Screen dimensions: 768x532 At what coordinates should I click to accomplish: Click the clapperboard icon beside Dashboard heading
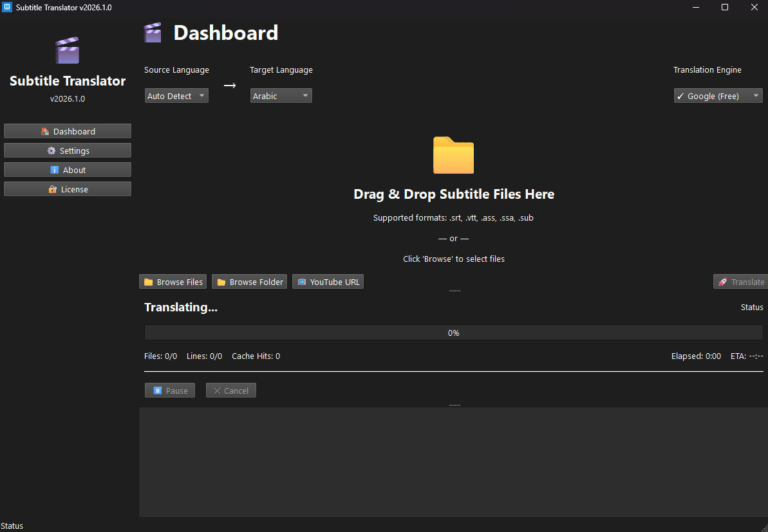[x=153, y=32]
